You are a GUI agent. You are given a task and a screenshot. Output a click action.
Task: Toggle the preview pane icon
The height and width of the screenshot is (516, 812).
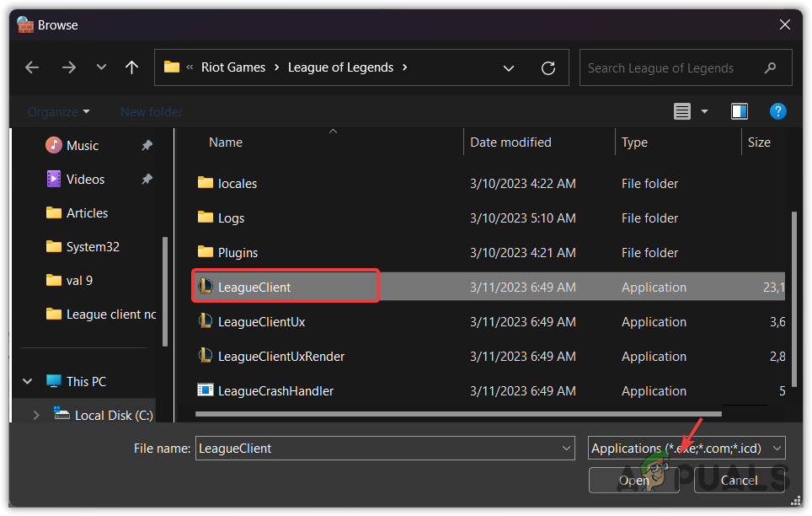[739, 110]
